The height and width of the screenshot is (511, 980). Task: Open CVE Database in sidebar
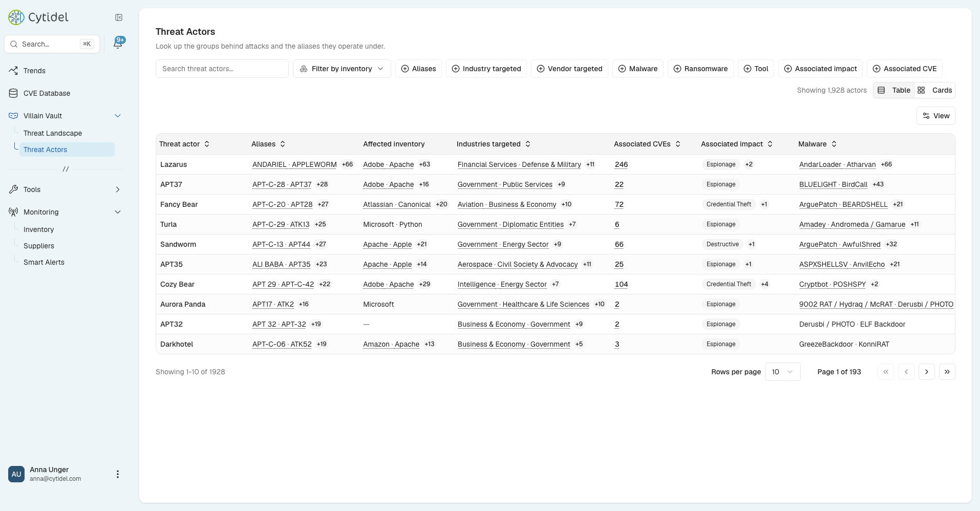47,93
